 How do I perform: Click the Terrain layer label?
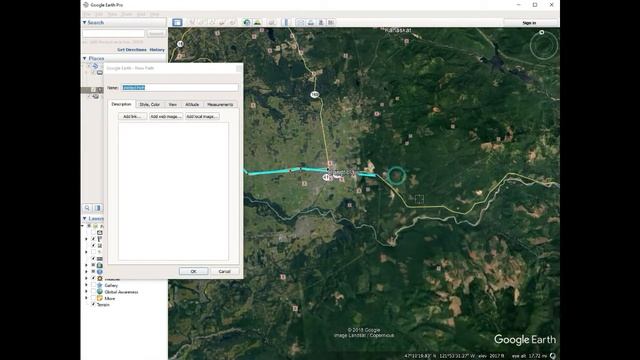[x=103, y=304]
